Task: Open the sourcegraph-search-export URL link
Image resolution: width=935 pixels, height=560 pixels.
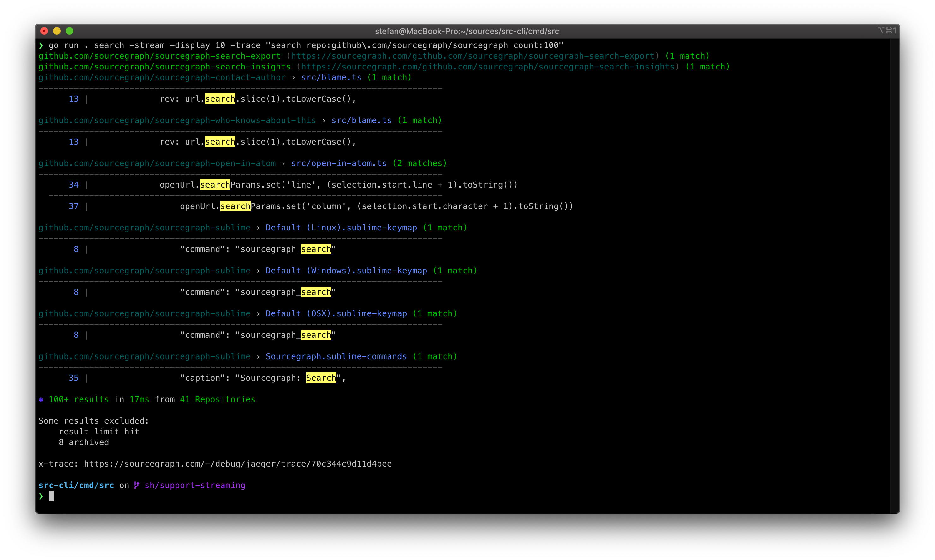Action: click(471, 56)
